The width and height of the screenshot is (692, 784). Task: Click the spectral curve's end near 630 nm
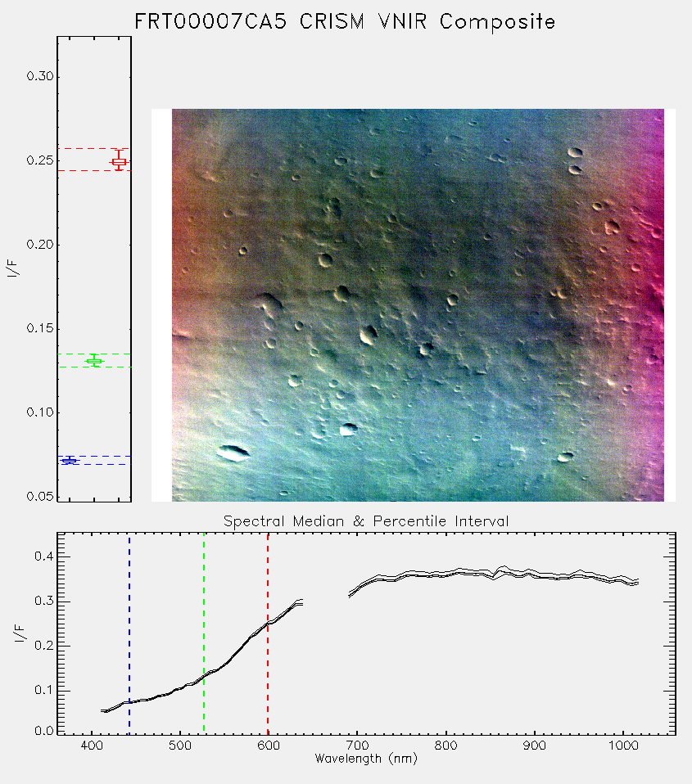coord(300,602)
